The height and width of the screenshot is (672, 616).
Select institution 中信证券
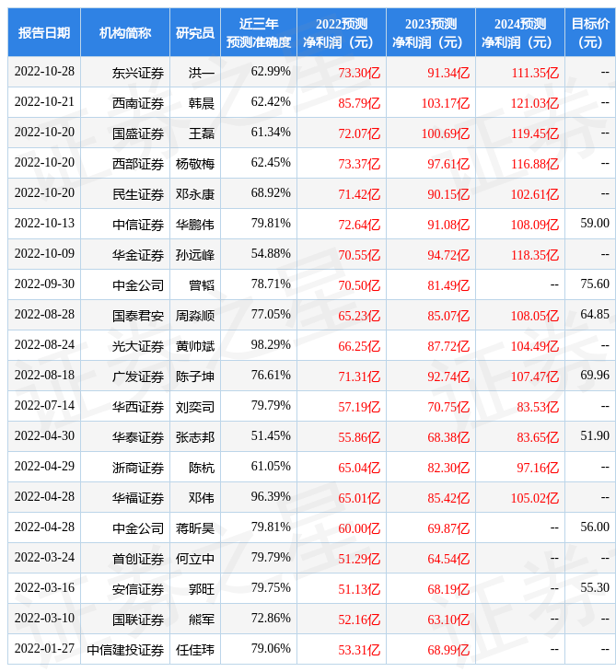pos(138,225)
